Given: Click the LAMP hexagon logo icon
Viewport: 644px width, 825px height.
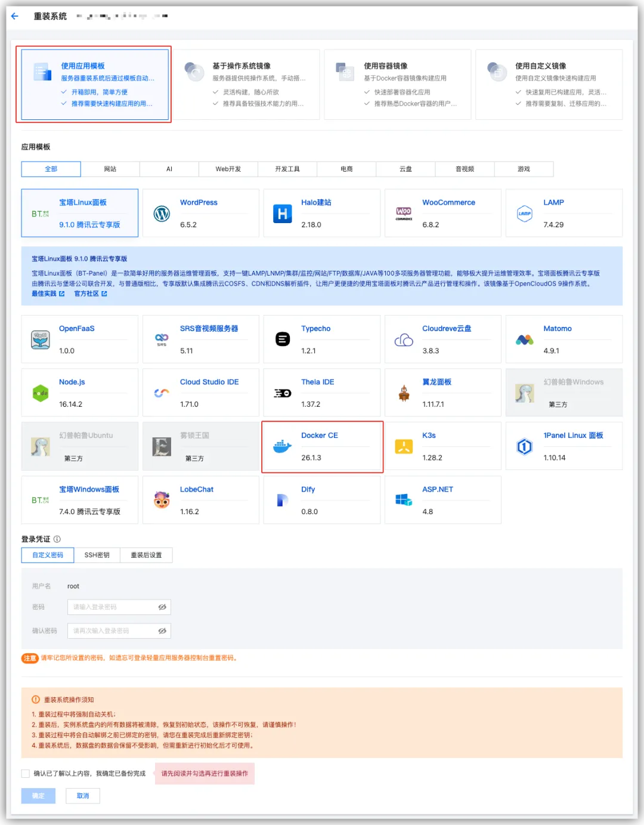Looking at the screenshot, I should (x=525, y=214).
